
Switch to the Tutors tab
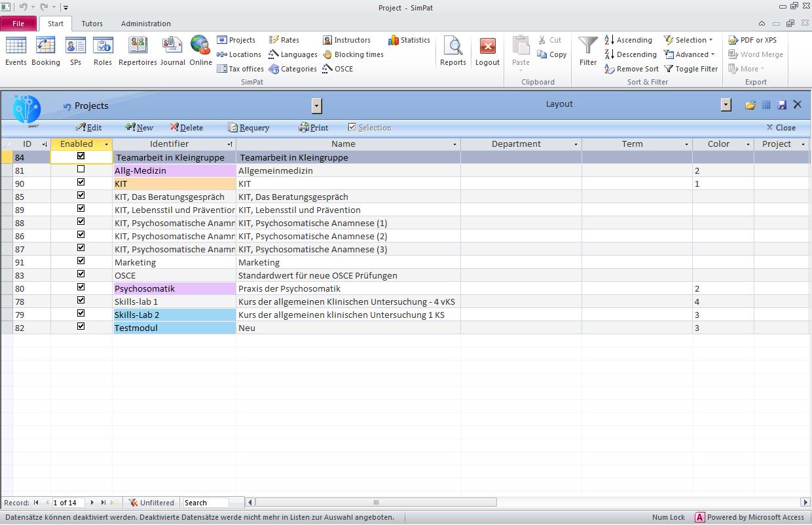click(x=92, y=24)
